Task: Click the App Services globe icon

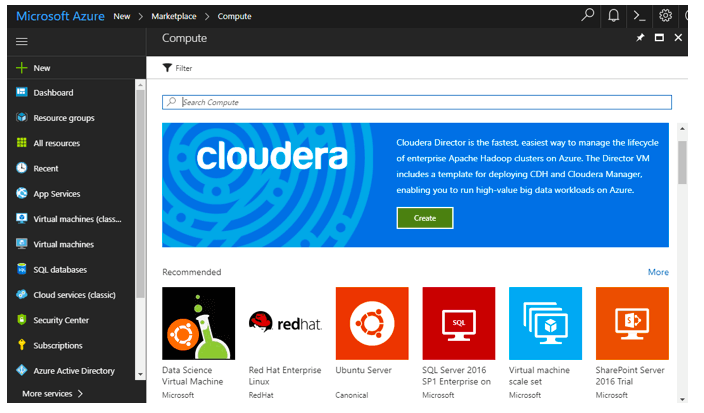Action: (22, 193)
